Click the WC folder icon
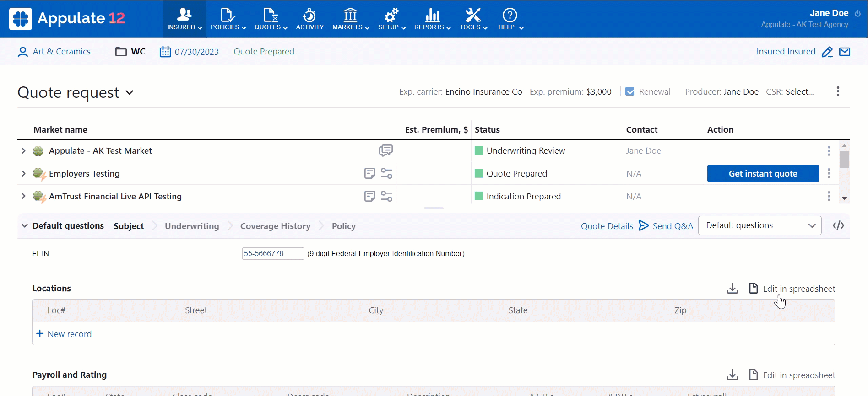 pyautogui.click(x=121, y=52)
